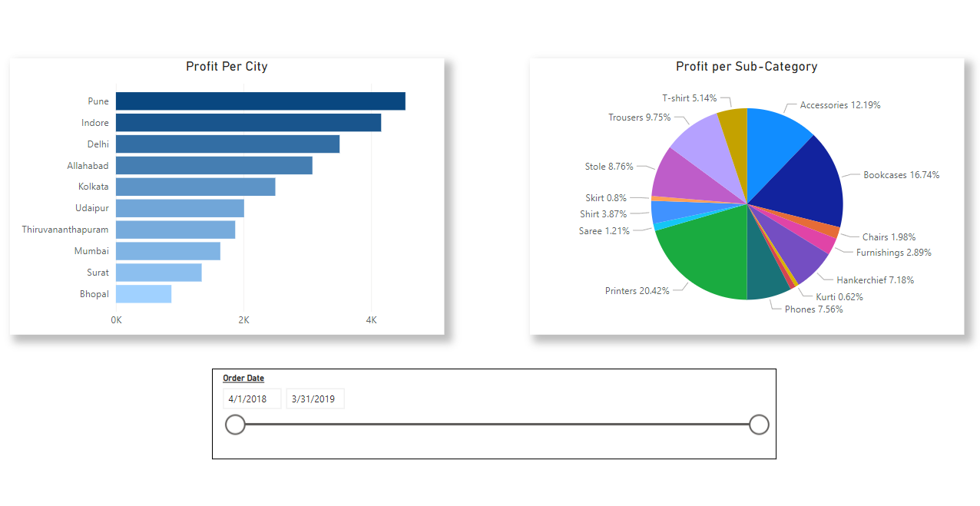Select the Pune bar in Profit Per City
Screen dimensions: 980x506
(261, 101)
